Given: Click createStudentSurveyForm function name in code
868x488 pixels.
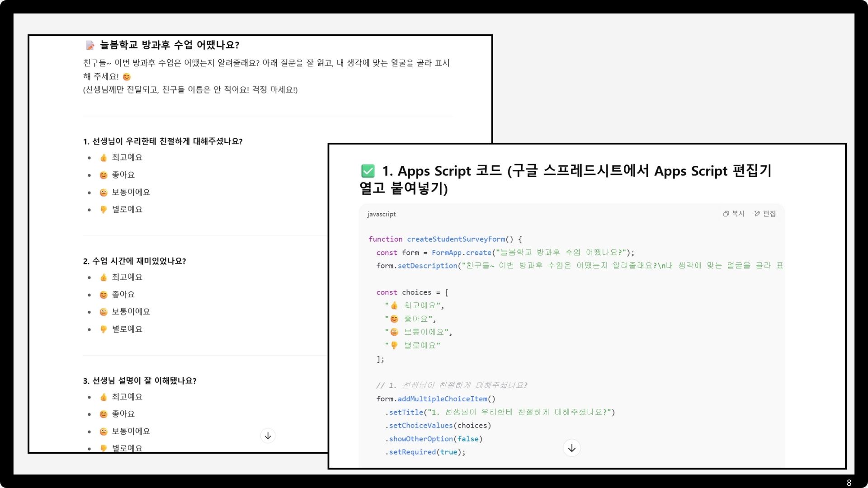Looking at the screenshot, I should click(x=456, y=239).
